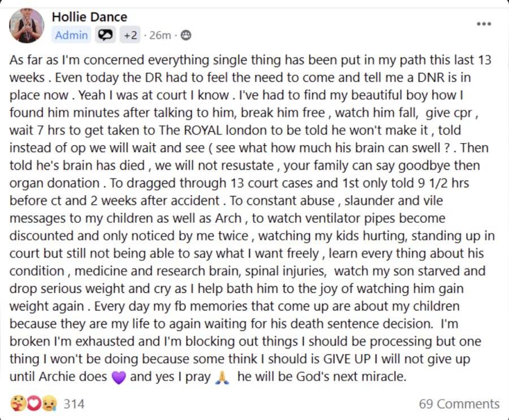This screenshot has height=420, width=509.
Task: Expand the +2 additional badges
Action: pyautogui.click(x=130, y=34)
